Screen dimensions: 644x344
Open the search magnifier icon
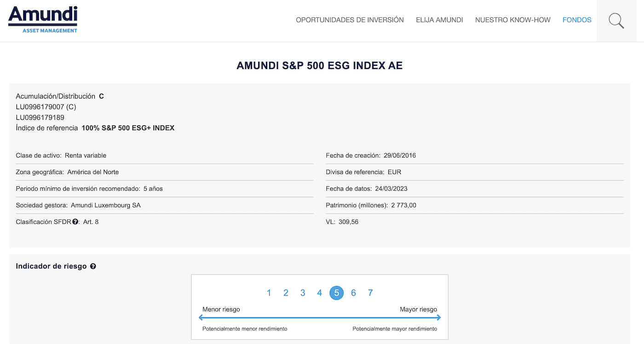[x=616, y=21]
